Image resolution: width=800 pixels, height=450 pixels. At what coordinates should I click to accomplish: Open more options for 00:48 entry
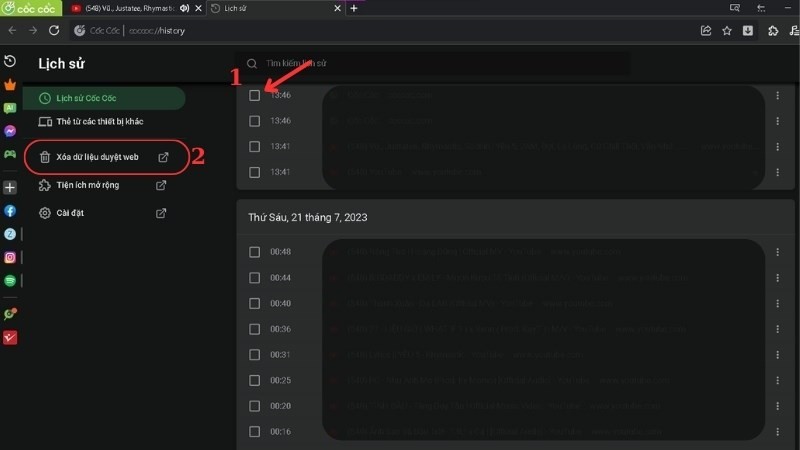click(778, 252)
